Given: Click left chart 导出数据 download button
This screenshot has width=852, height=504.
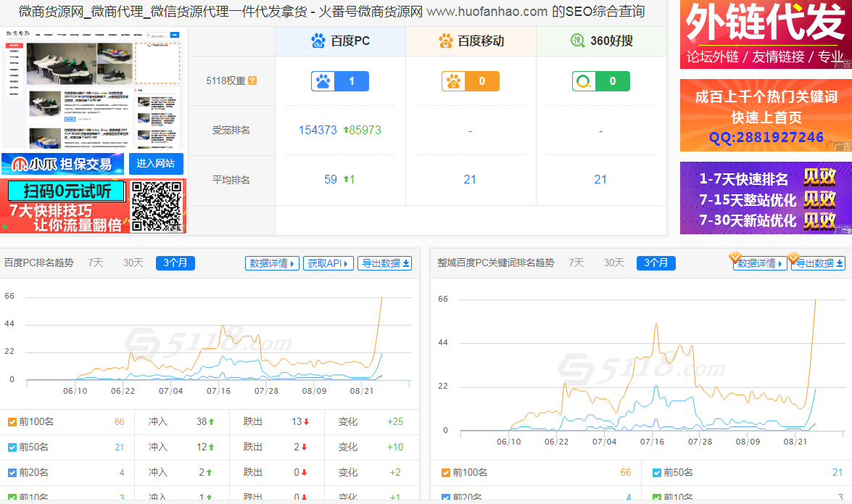Looking at the screenshot, I should (385, 263).
